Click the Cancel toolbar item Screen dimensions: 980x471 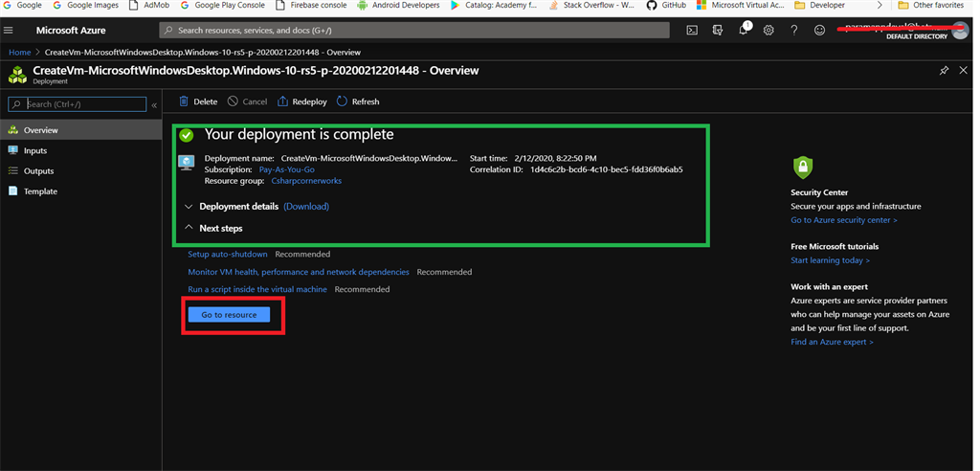point(247,101)
